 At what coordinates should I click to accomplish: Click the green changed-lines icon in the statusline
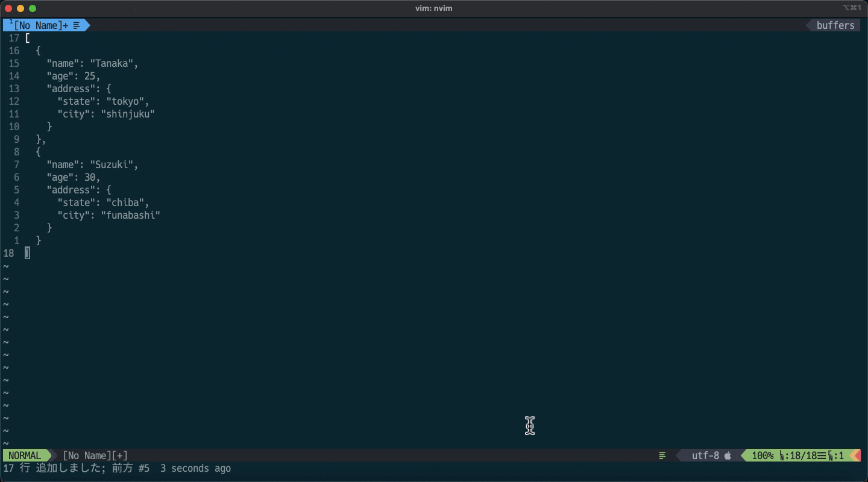[662, 455]
